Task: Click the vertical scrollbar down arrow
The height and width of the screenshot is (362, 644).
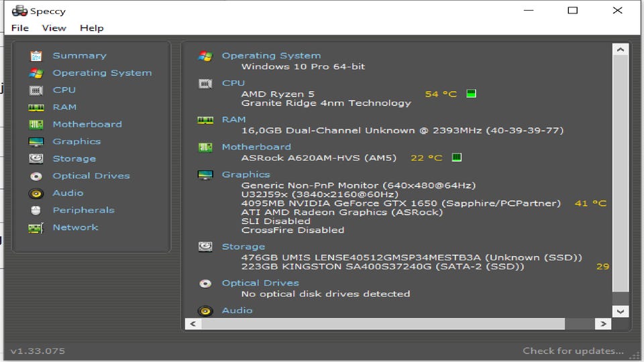Action: (621, 312)
